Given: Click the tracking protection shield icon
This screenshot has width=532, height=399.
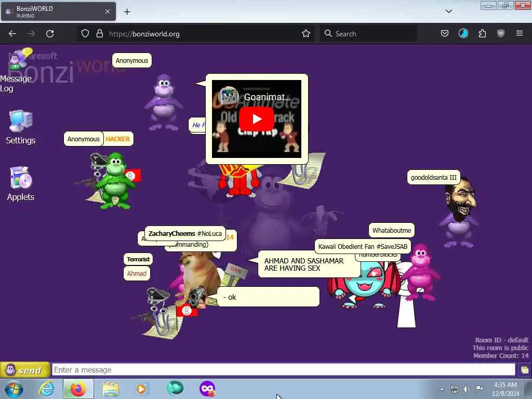Looking at the screenshot, I should coord(85,34).
